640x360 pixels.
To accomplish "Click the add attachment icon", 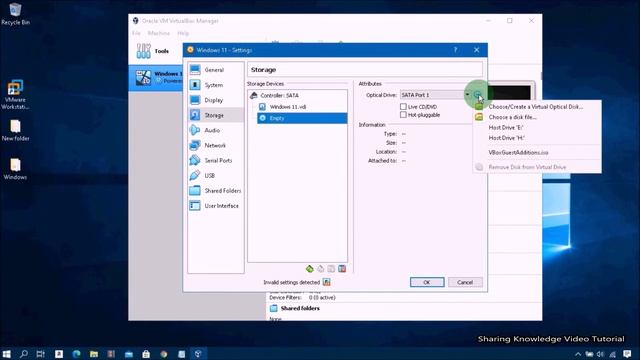I will coord(331,269).
